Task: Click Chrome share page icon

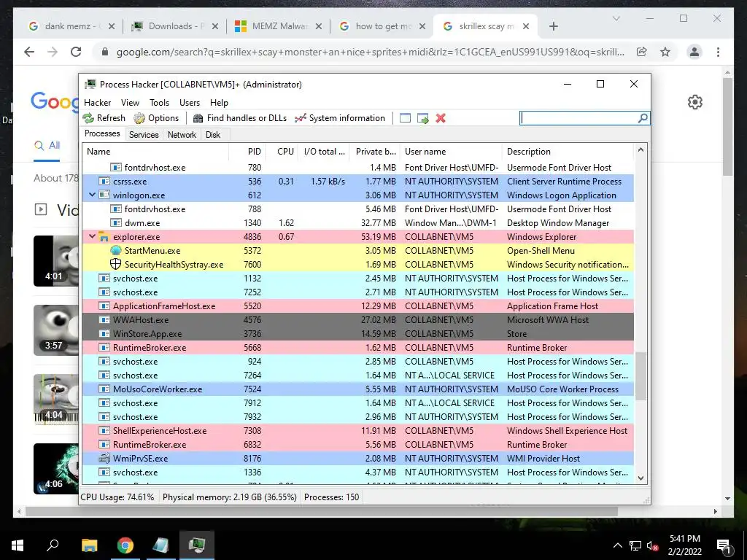Action: [x=642, y=52]
